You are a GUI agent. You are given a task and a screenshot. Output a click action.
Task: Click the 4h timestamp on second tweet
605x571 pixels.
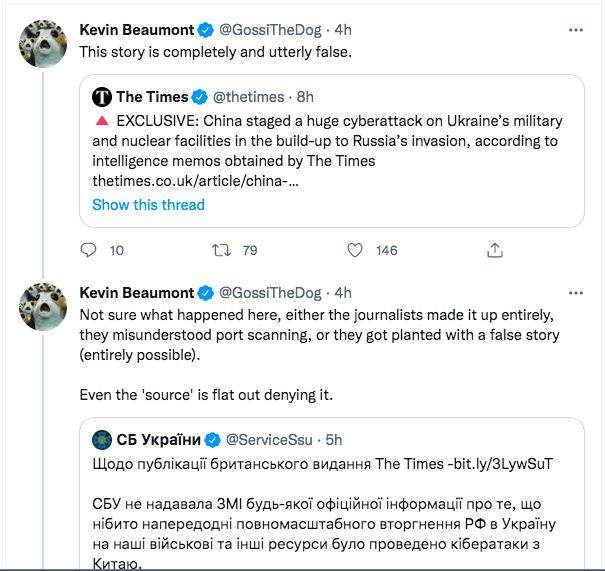[x=343, y=293]
